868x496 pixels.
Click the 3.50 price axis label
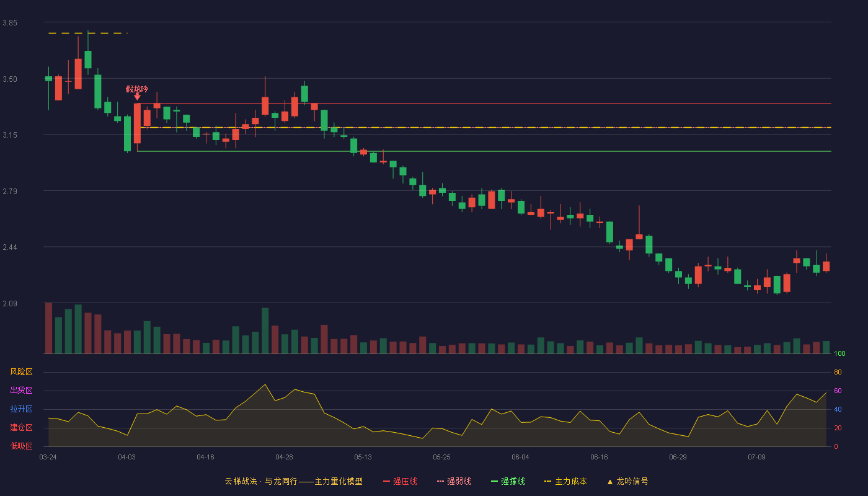tap(10, 79)
